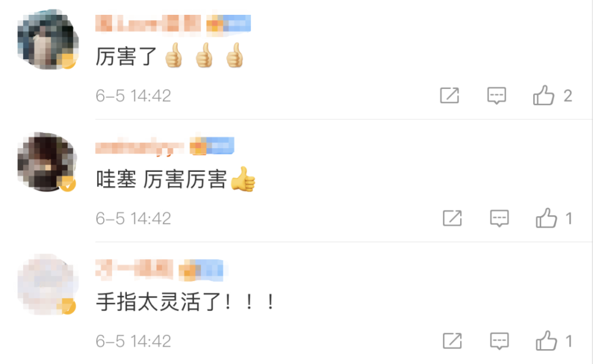The height and width of the screenshot is (364, 593).
Task: Click the membership badge beside the third username
Action: coord(201,270)
